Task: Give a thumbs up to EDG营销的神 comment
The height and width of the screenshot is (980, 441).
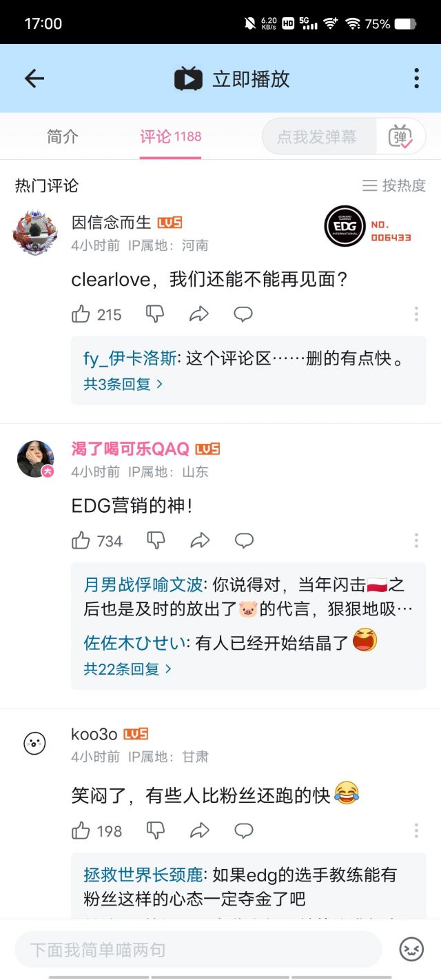Action: (81, 541)
